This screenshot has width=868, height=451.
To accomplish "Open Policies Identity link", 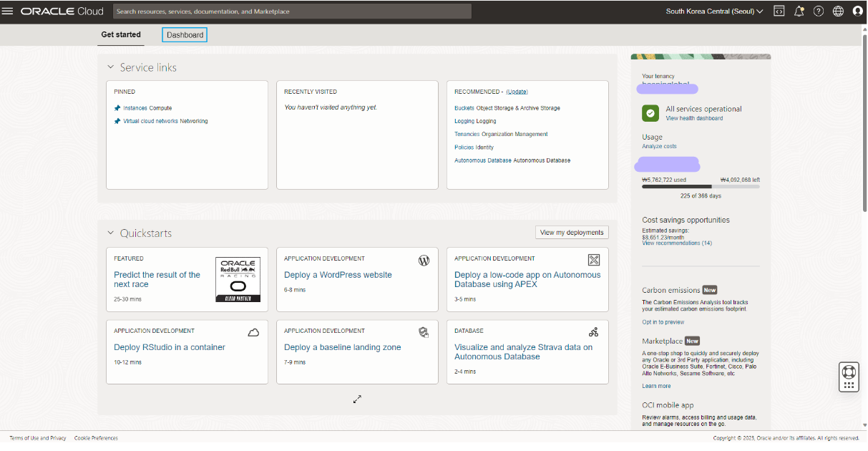I will [474, 147].
